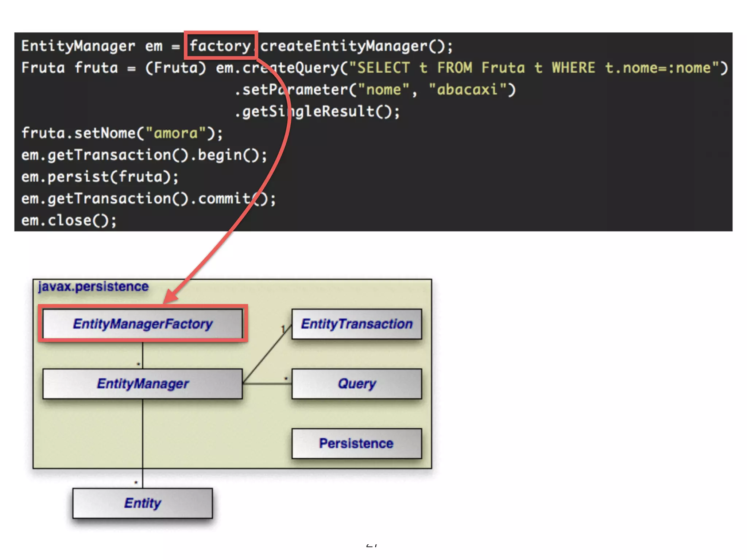747x560 pixels.
Task: Click the Persistence class box
Action: (356, 443)
